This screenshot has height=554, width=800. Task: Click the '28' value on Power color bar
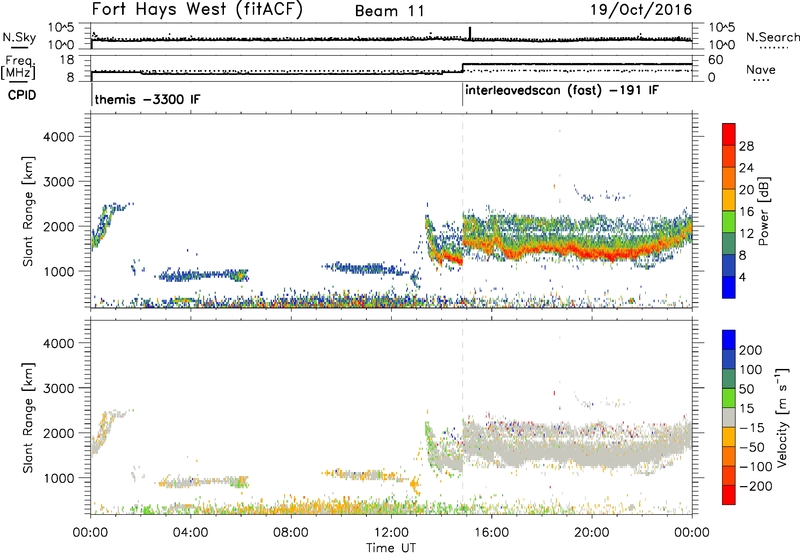coord(746,146)
